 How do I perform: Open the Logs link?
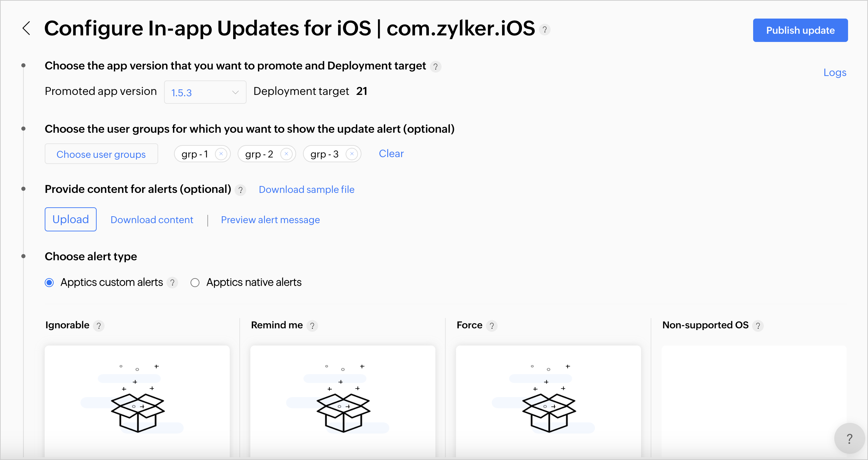tap(835, 73)
